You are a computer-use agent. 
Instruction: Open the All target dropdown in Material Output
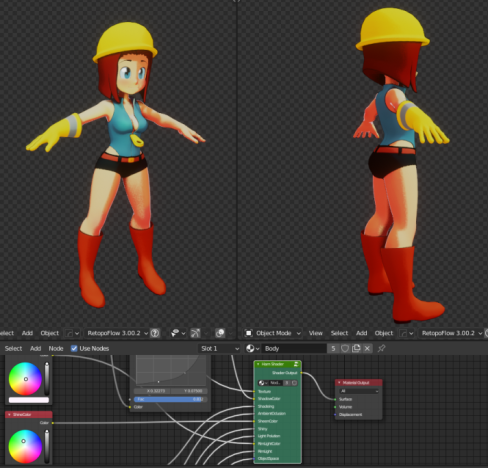tap(359, 391)
